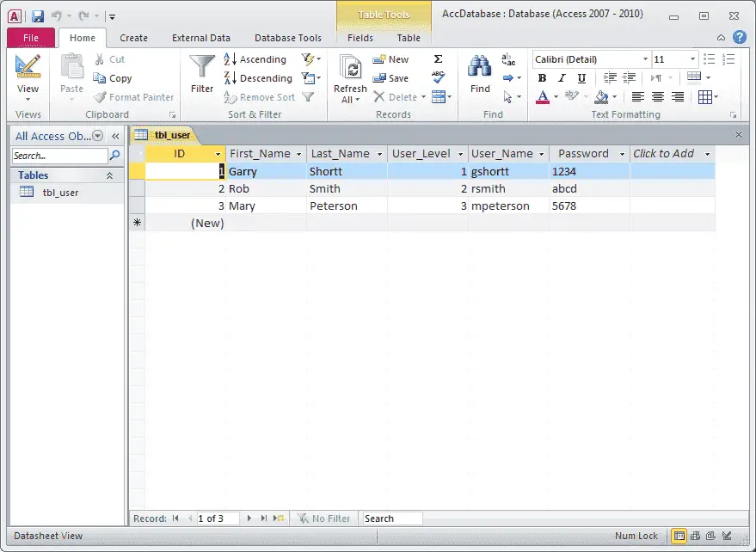756x552 pixels.
Task: Click the Gridlines icon
Action: click(x=705, y=97)
